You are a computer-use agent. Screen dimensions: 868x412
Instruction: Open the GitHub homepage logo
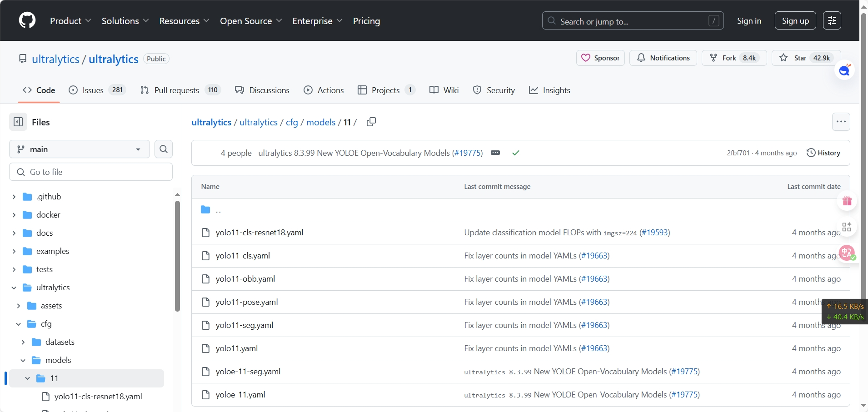(x=27, y=20)
